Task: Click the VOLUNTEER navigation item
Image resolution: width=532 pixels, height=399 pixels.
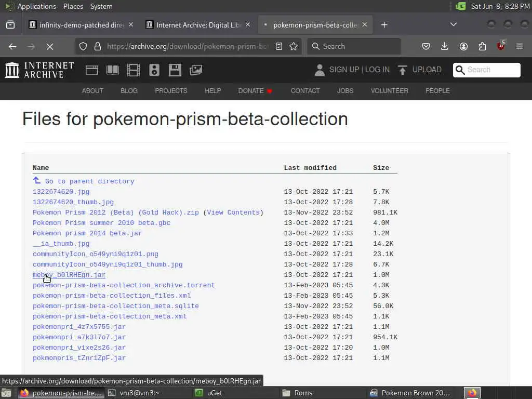Action: click(390, 90)
